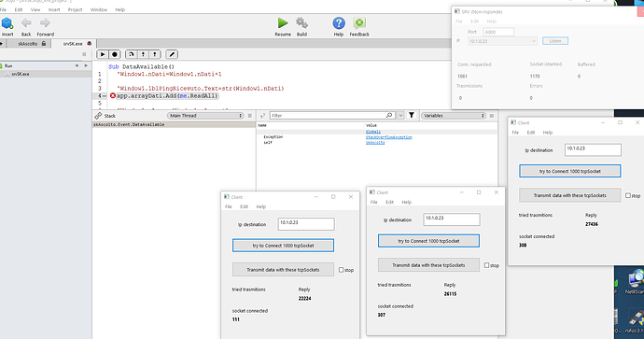Open the Variables dropdown in debugger
The width and height of the screenshot is (644, 339).
coord(454,116)
